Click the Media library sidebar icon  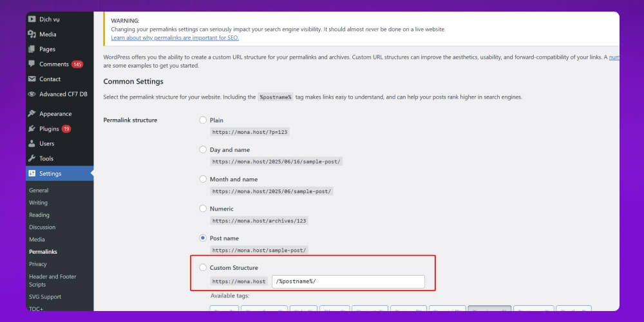point(32,34)
